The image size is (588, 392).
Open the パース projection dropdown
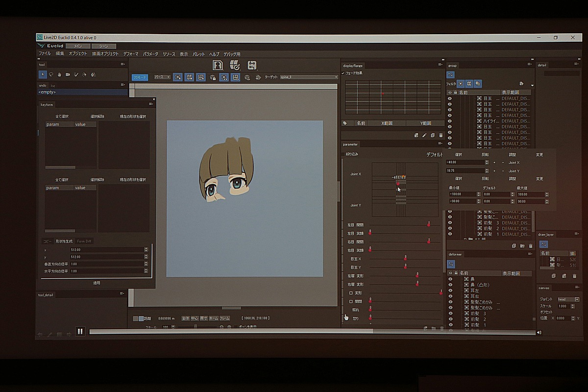[x=162, y=77]
